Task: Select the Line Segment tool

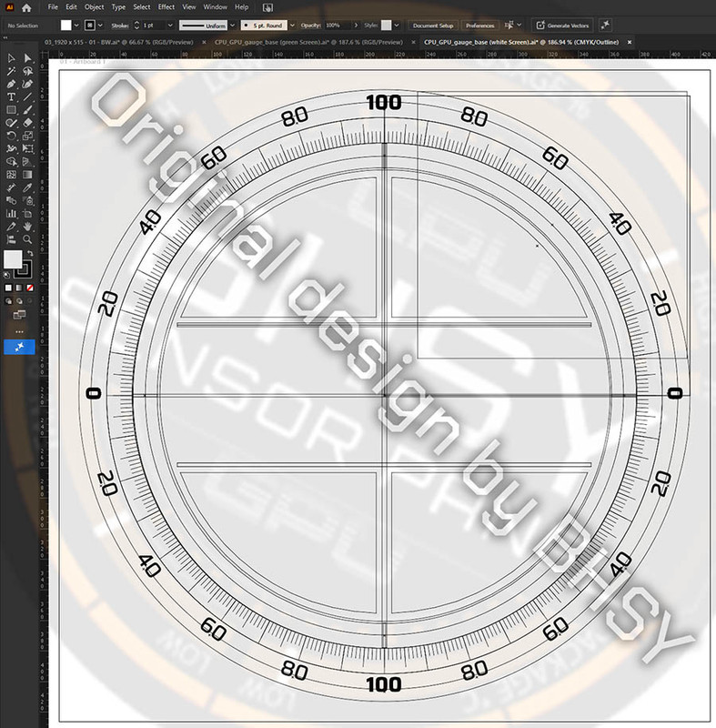Action: [28, 97]
